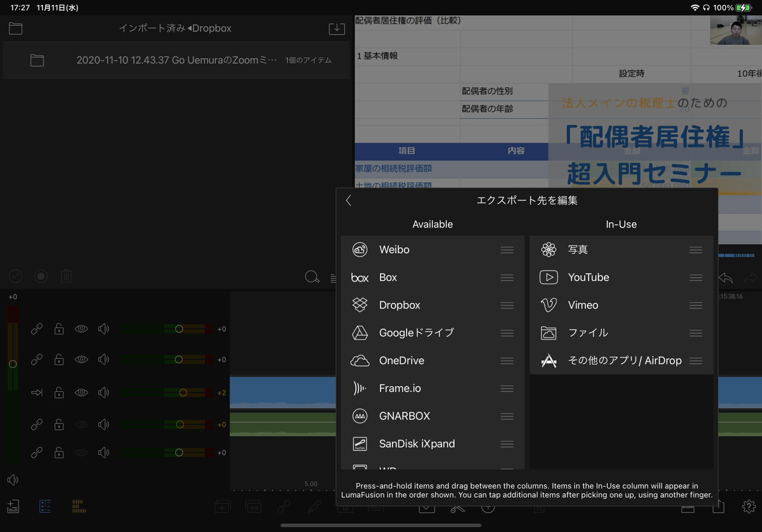Select the GNARBOX destination icon

coord(360,416)
